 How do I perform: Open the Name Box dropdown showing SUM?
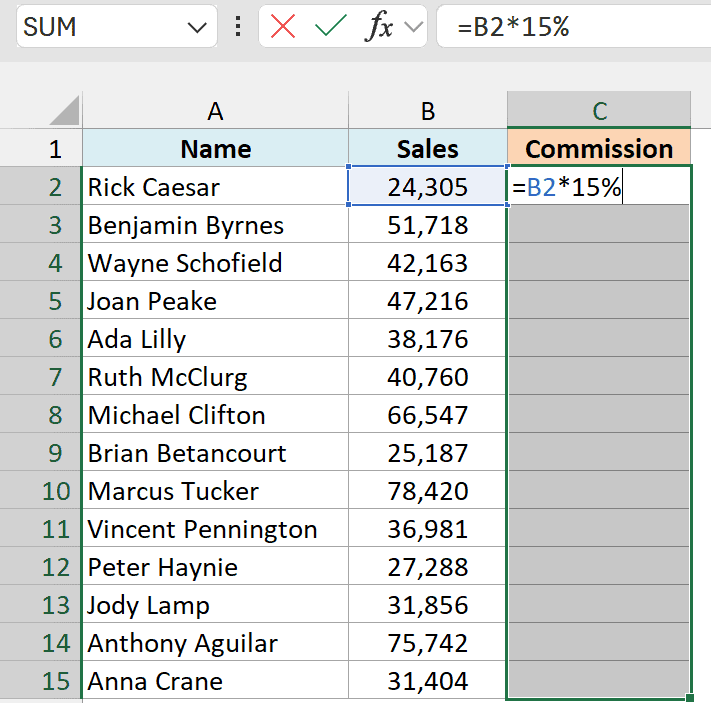click(x=197, y=28)
